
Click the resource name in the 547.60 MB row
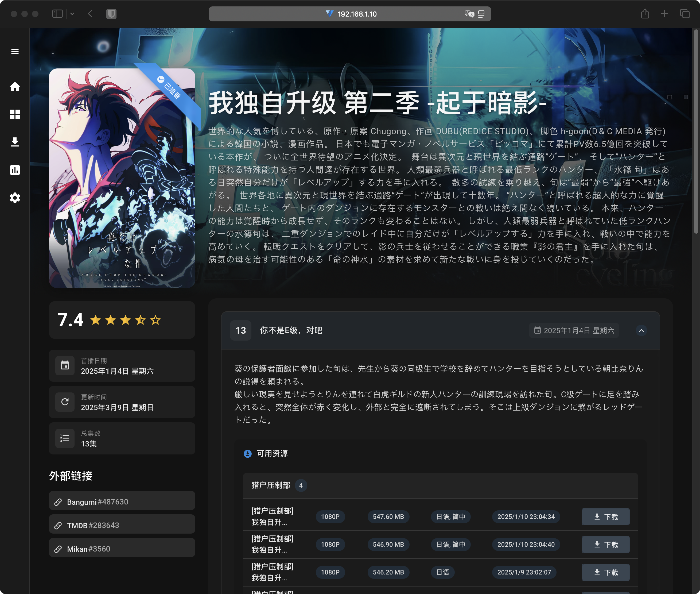[273, 516]
